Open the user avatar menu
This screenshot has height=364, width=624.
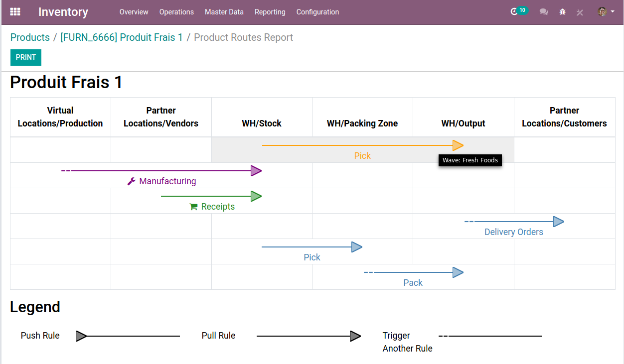point(606,11)
